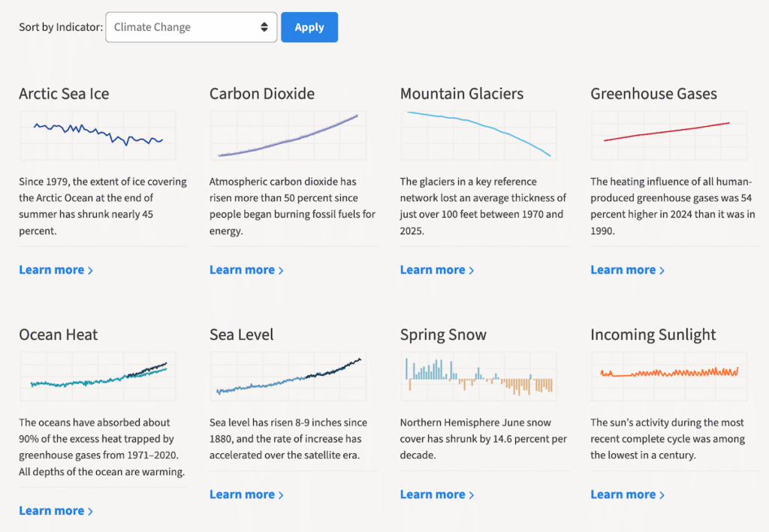The width and height of the screenshot is (769, 532).
Task: Click Learn more under Spring Snow
Action: (x=437, y=494)
